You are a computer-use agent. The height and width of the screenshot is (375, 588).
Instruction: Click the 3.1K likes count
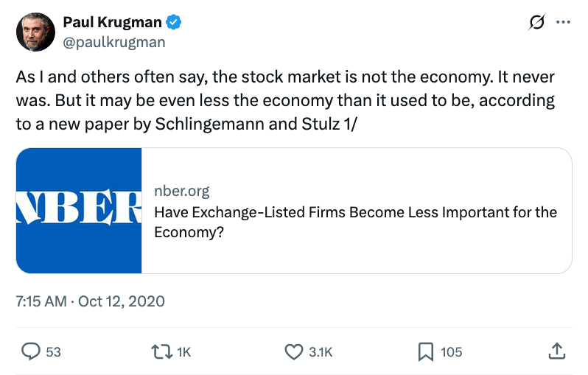[x=321, y=352]
